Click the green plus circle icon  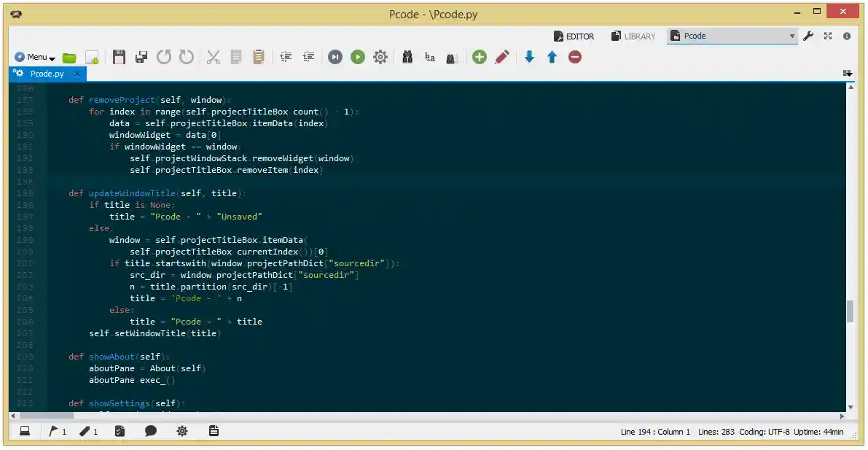pyautogui.click(x=479, y=57)
